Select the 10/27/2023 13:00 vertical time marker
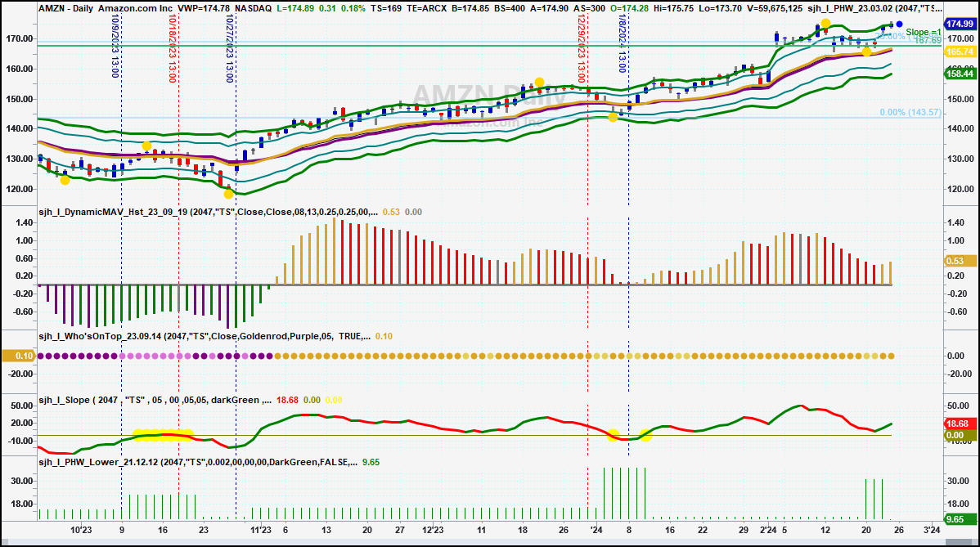Screen dimensions: 980x547 (x=230, y=49)
